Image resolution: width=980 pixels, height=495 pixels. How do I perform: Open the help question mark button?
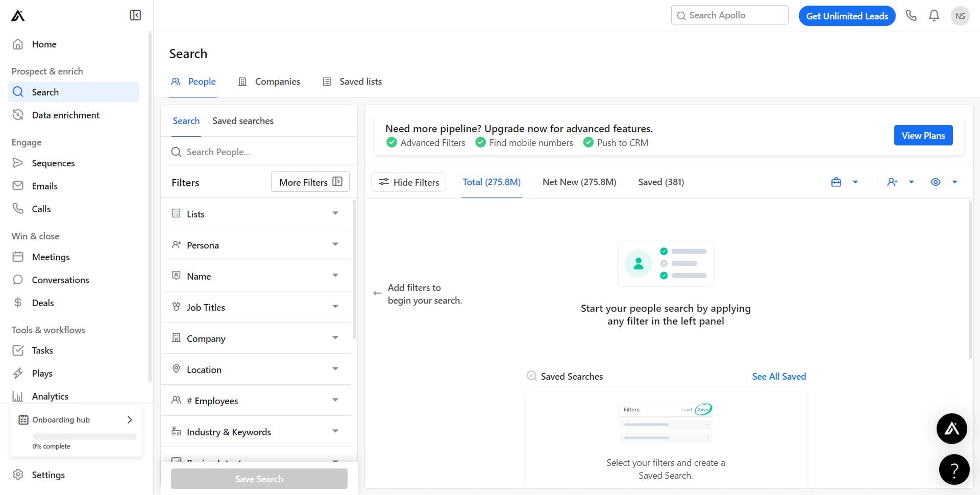[x=954, y=469]
